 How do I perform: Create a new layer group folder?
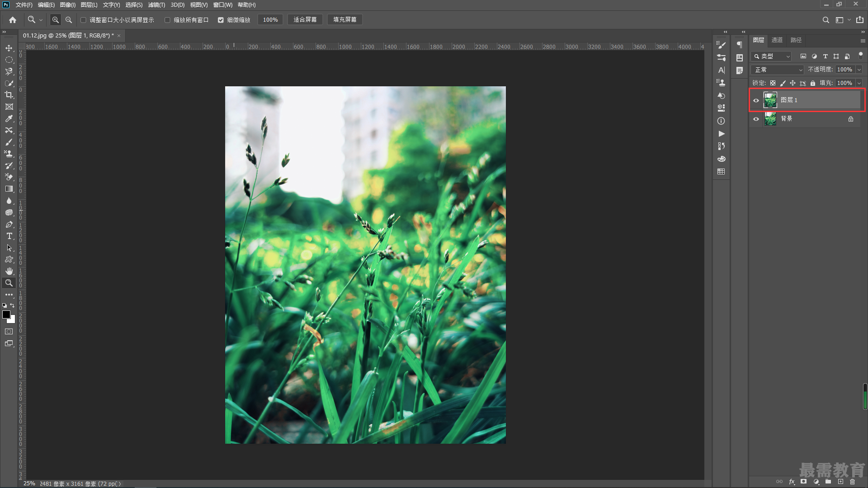pos(828,482)
